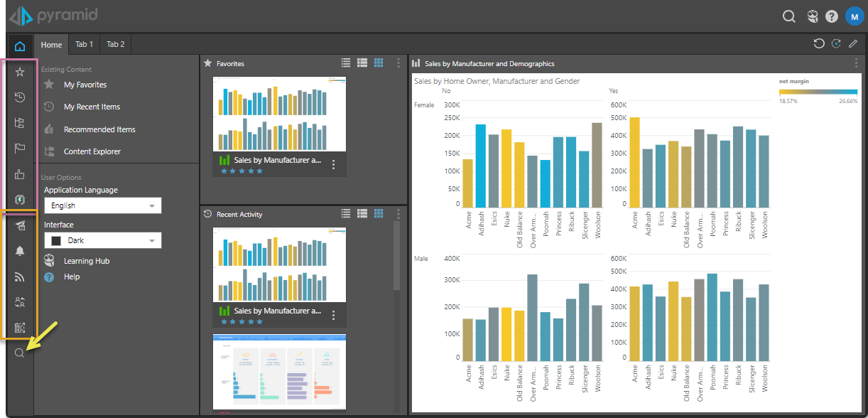Click the two-people sharing icon in sidebar
Image resolution: width=868 pixels, height=418 pixels.
click(x=20, y=302)
